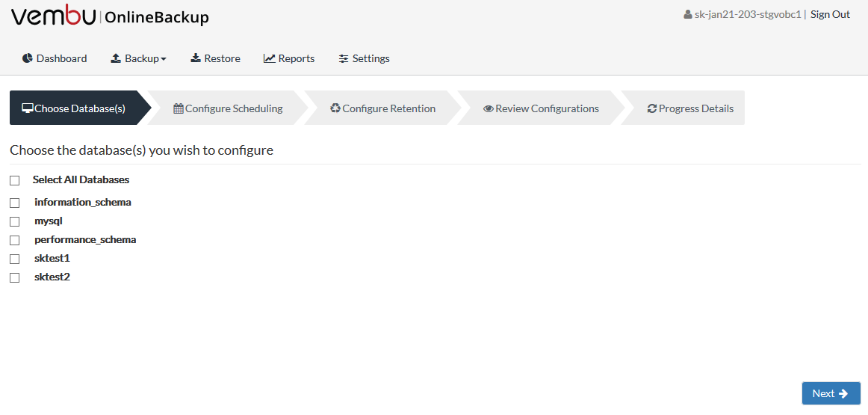Click the Restore download icon

click(x=196, y=58)
